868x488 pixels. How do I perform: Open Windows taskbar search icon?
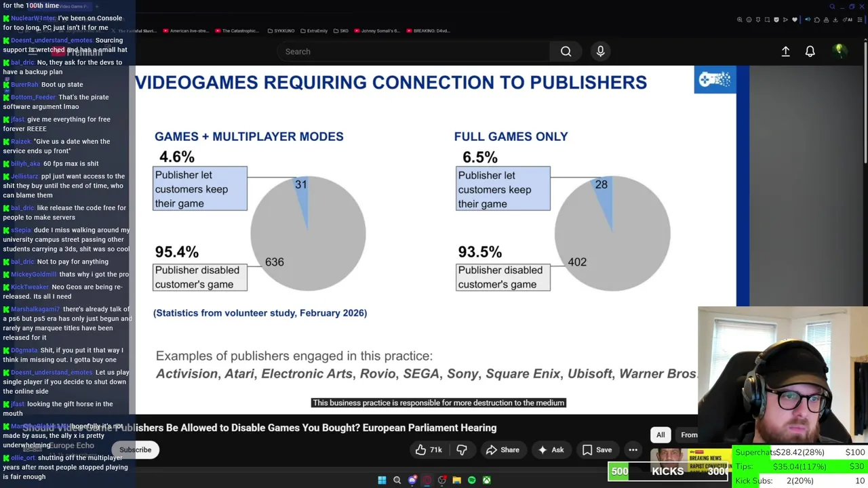pos(397,480)
